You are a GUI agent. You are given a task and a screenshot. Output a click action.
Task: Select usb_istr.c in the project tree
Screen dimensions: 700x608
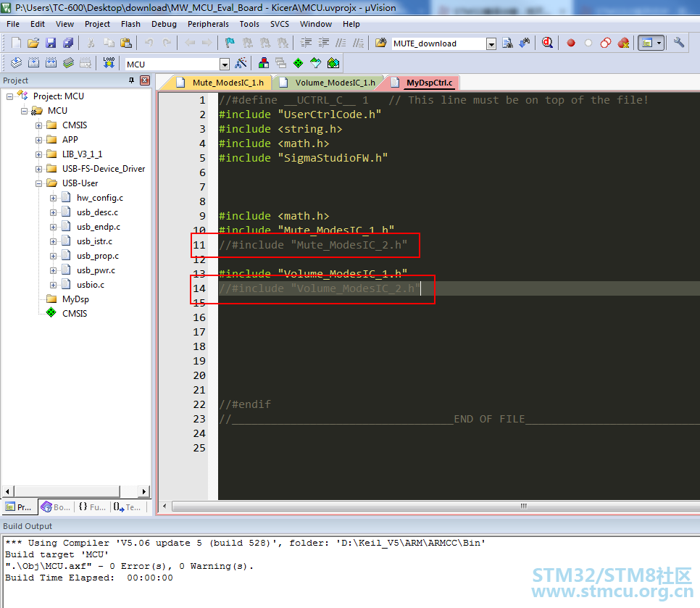[x=94, y=241]
